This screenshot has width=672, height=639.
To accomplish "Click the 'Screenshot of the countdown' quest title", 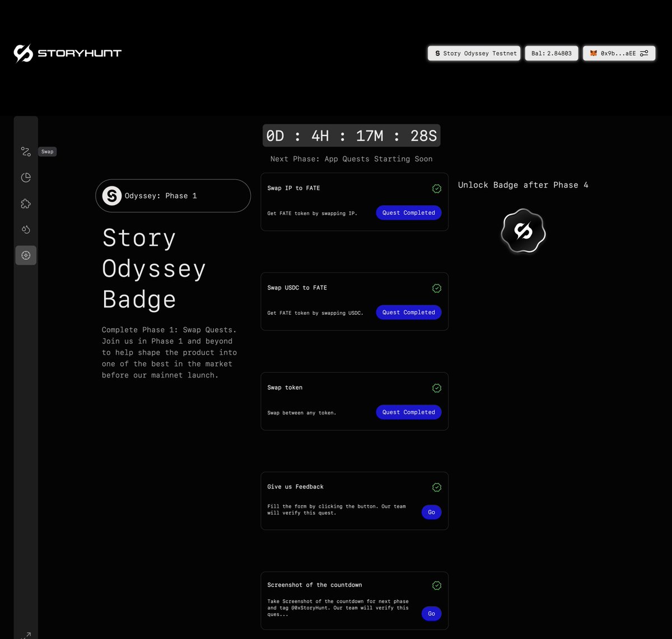I will pyautogui.click(x=315, y=585).
